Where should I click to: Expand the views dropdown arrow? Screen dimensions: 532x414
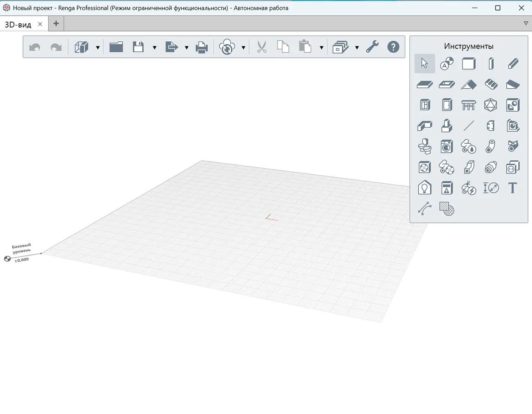(x=357, y=48)
